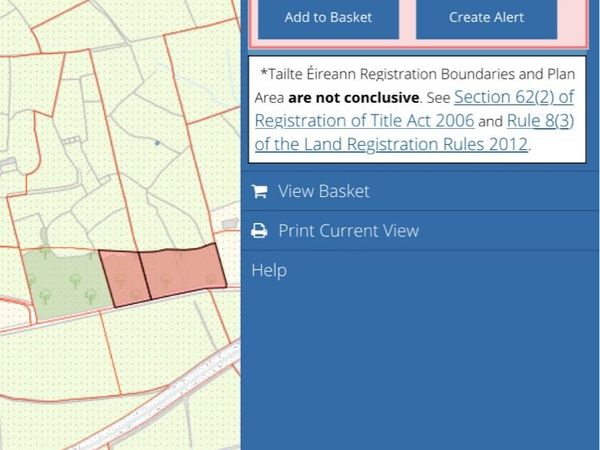600x450 pixels.
Task: Click the green wooded parcel with tree symbols
Action: [x=67, y=283]
